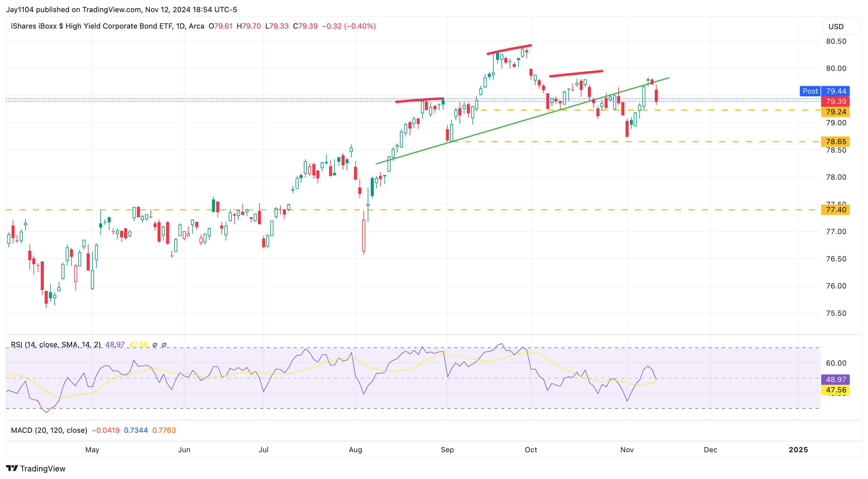This screenshot has height=479, width=868.
Task: Click the RSI (14, close, SMA, 14, 2) legend
Action: tap(56, 345)
